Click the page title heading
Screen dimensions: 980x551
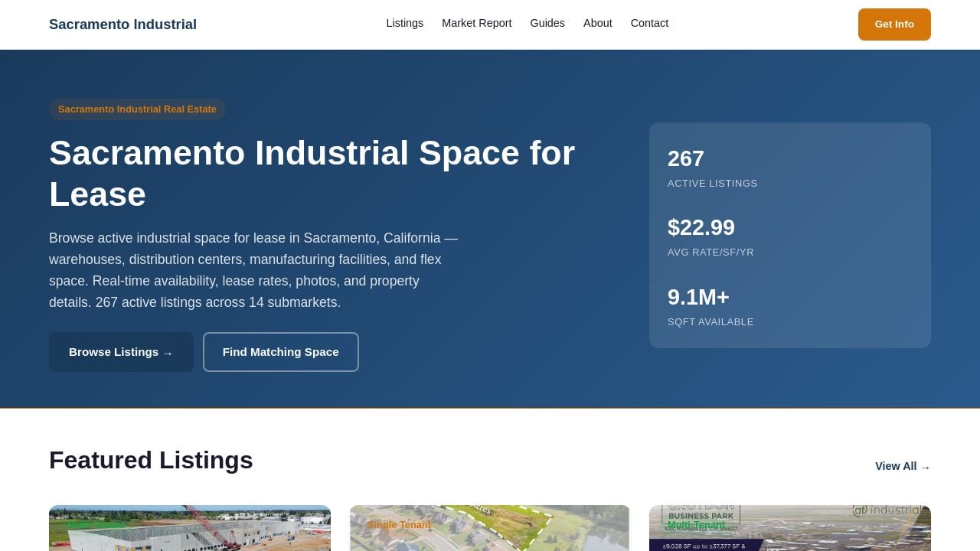pyautogui.click(x=312, y=174)
